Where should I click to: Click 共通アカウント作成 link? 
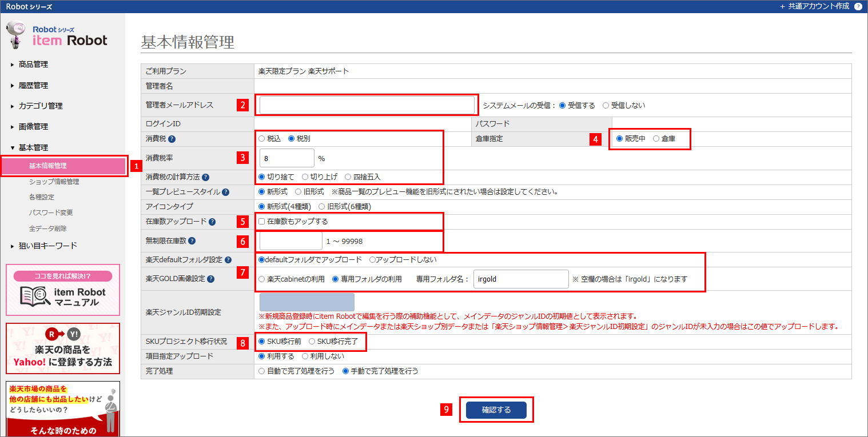point(815,6)
